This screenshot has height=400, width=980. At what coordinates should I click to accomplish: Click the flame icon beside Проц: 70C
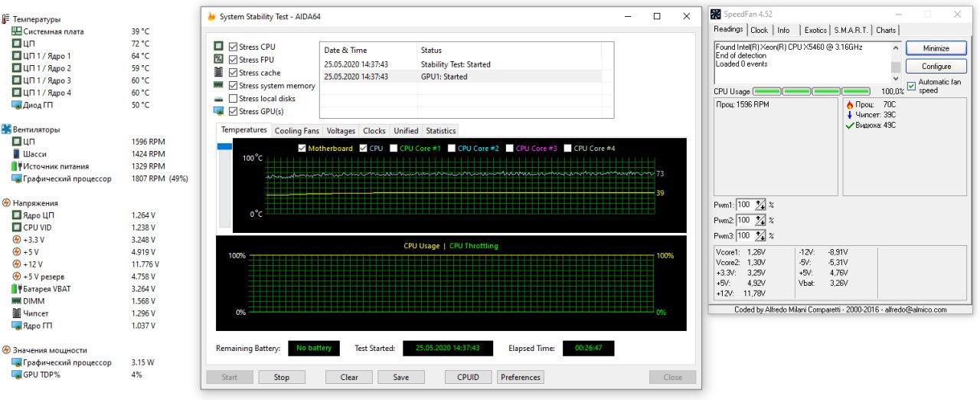pyautogui.click(x=850, y=104)
